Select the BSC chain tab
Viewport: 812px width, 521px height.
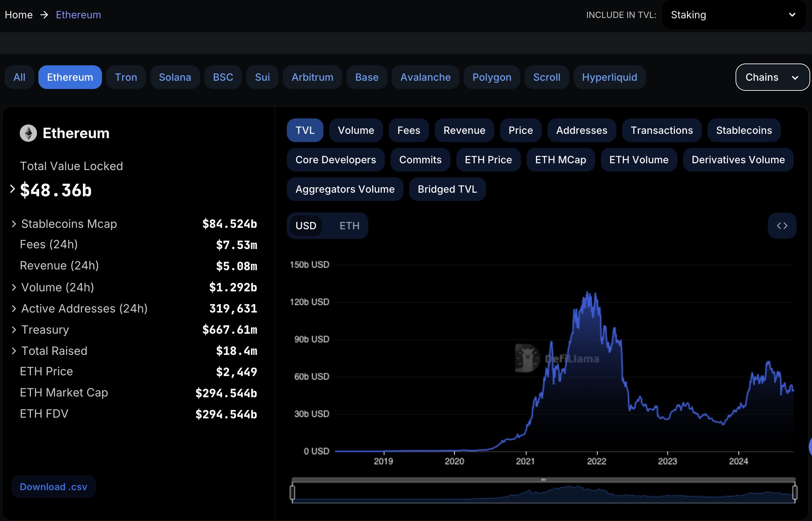click(223, 77)
